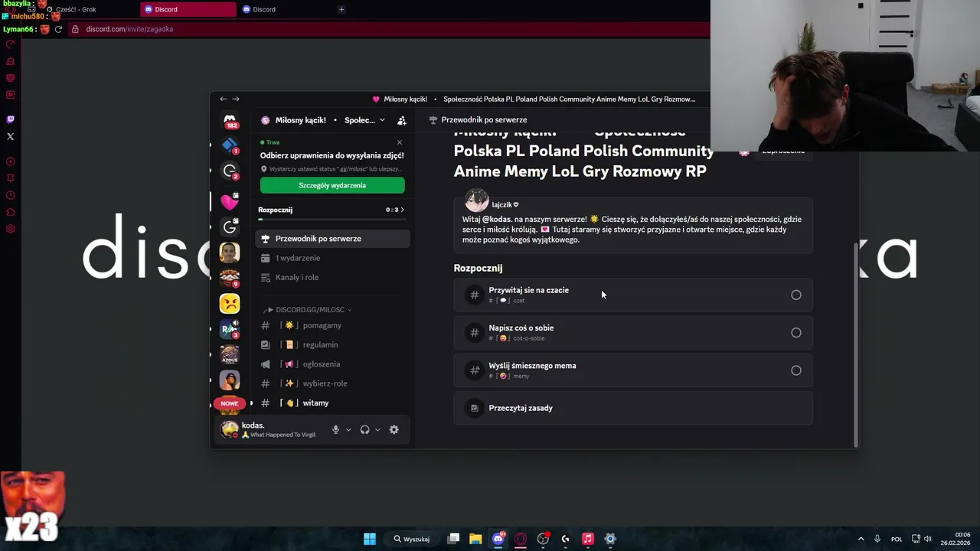This screenshot has width=980, height=551.
Task: Open the witamy channel
Action: coord(332,403)
